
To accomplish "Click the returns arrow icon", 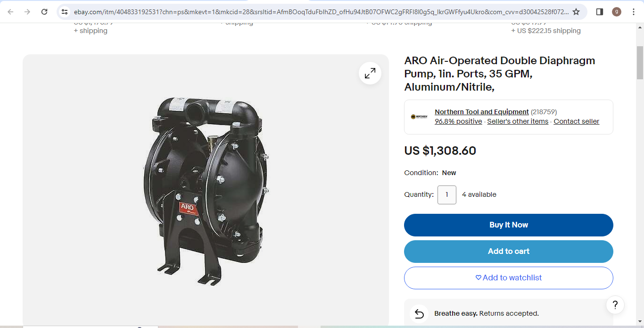I will pos(419,313).
